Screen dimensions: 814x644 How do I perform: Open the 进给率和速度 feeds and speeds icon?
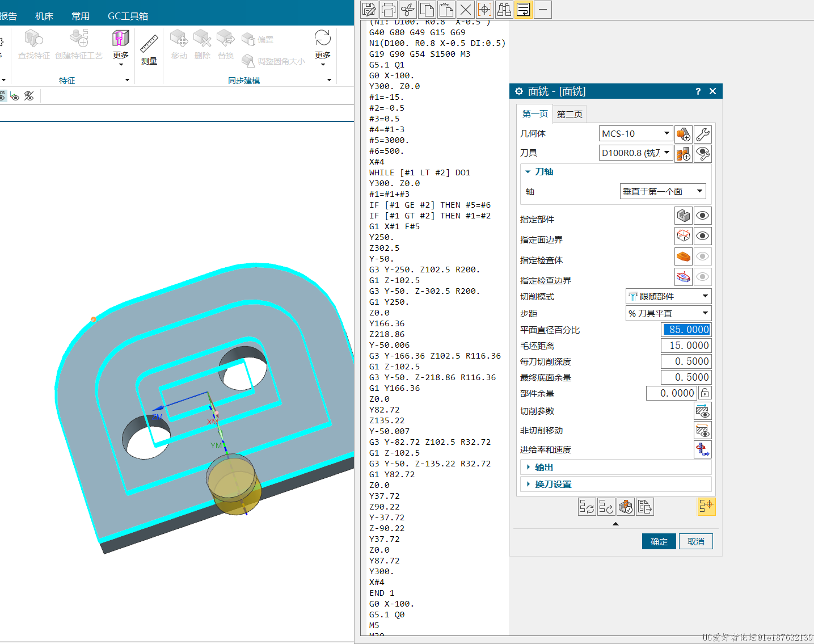click(x=703, y=449)
